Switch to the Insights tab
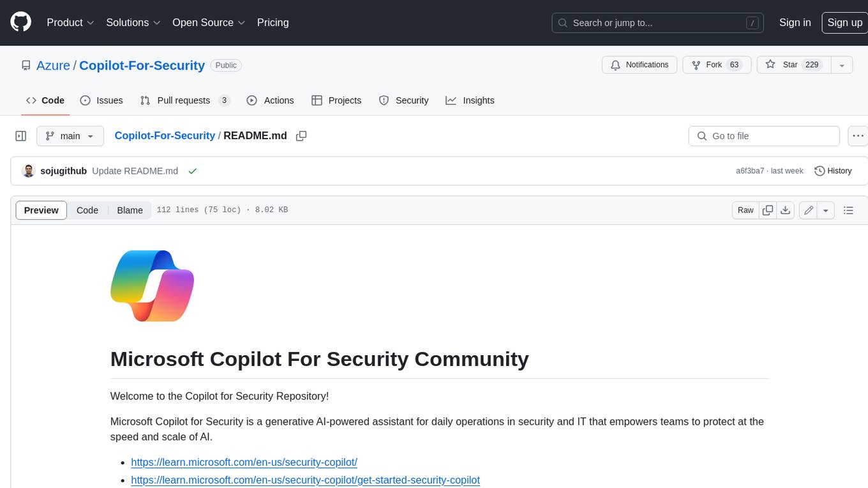Screen dimensions: 868x488 tap(470, 100)
